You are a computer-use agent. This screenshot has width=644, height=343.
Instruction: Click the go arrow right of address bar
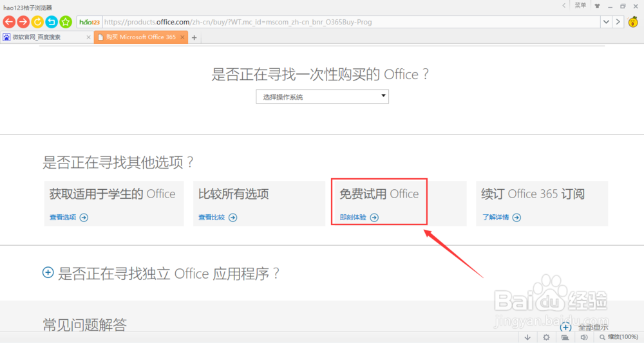[618, 22]
